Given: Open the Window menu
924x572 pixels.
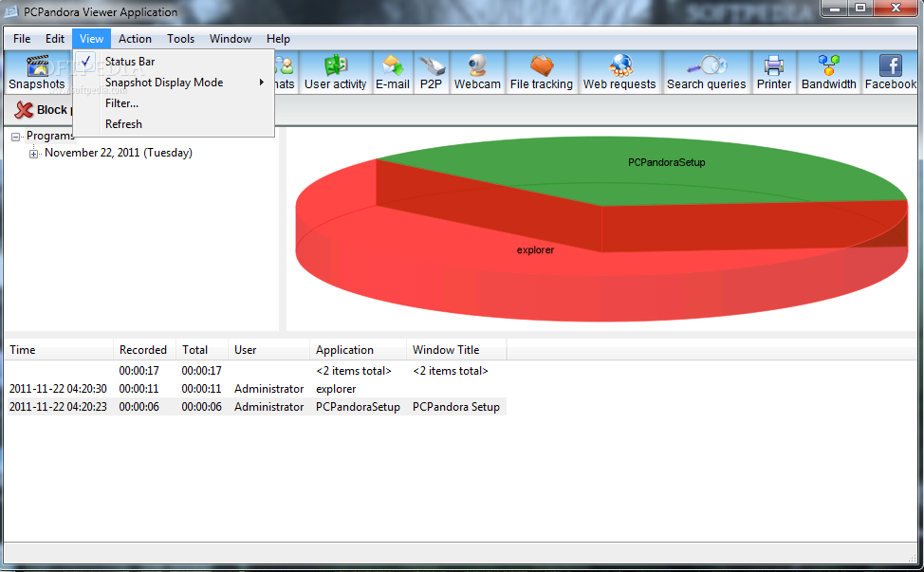Looking at the screenshot, I should point(231,38).
